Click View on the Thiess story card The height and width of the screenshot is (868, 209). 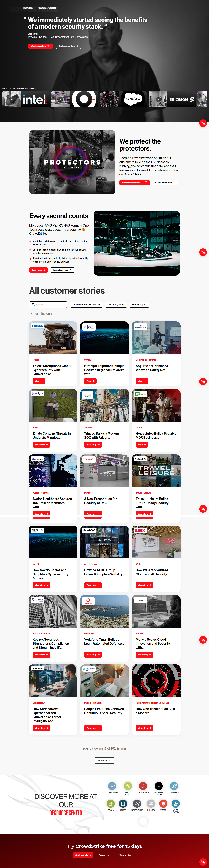[39, 381]
